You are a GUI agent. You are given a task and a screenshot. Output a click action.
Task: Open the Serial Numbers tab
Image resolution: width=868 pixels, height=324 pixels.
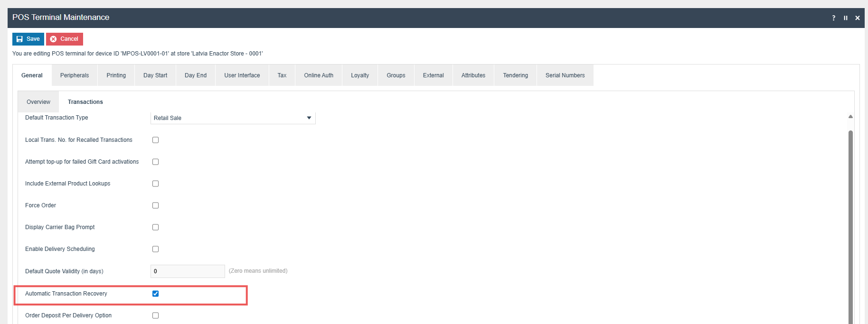click(565, 75)
